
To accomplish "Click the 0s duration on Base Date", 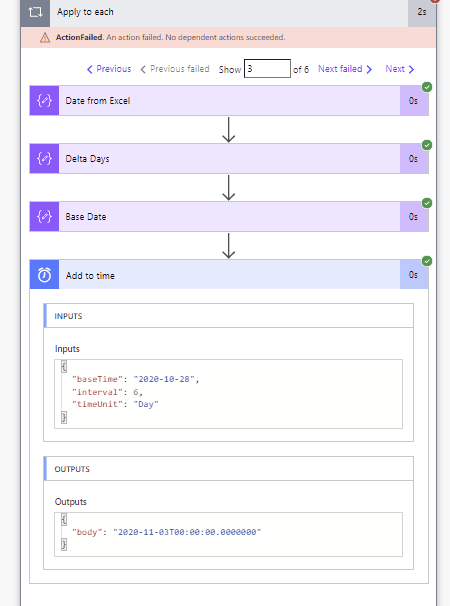I will (413, 216).
